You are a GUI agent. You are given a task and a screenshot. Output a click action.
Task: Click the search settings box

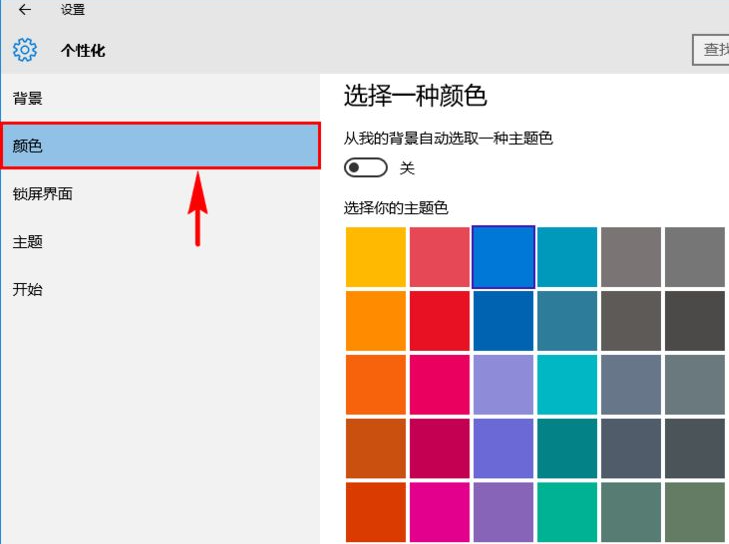coord(711,49)
